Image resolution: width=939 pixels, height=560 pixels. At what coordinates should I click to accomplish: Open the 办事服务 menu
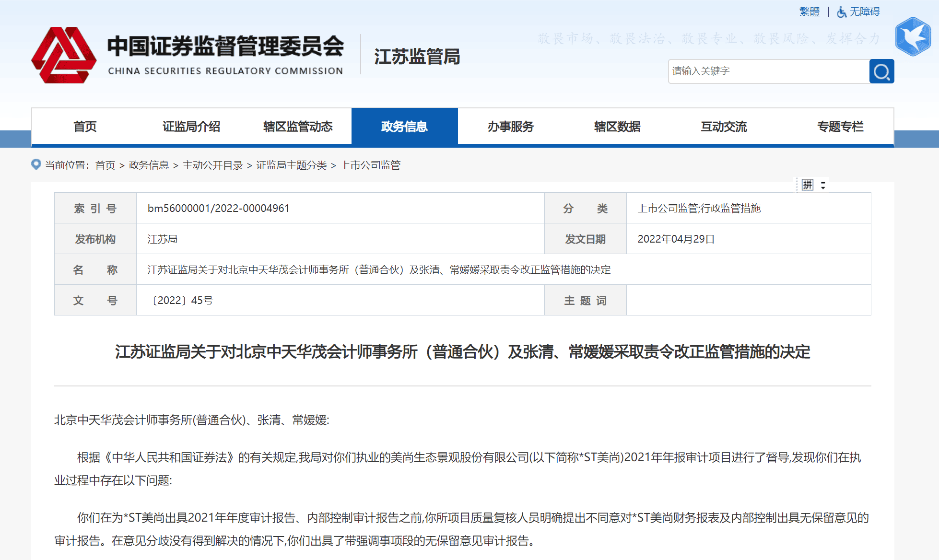(x=511, y=127)
